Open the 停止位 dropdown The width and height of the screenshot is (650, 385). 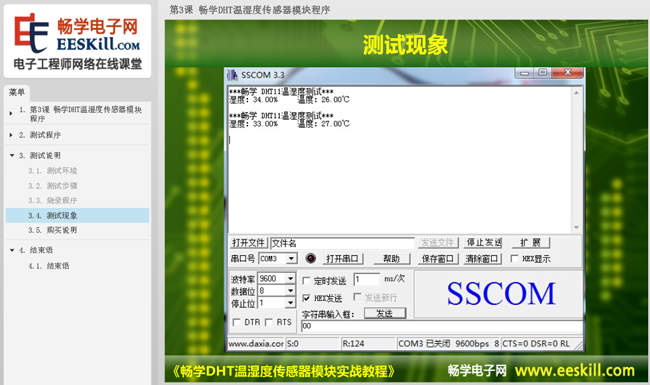[x=291, y=303]
